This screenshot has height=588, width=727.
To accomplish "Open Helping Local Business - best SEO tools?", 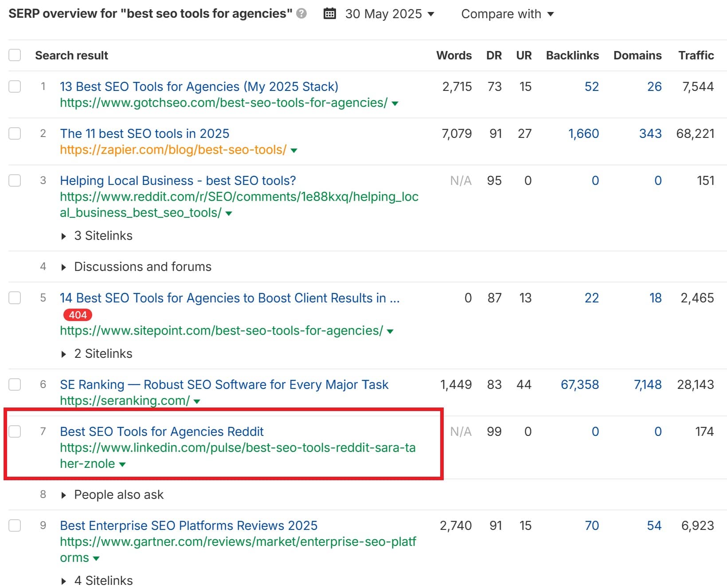I will click(178, 180).
